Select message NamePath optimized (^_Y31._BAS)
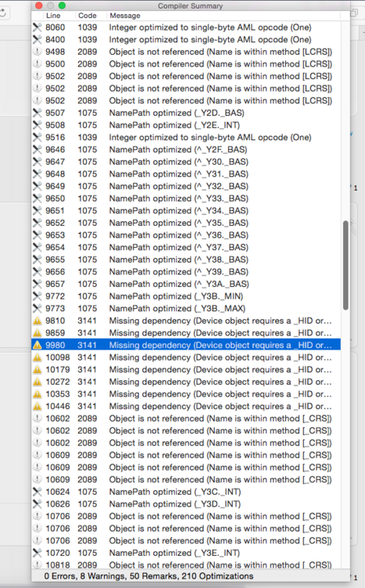The width and height of the screenshot is (365, 588). pos(179,174)
